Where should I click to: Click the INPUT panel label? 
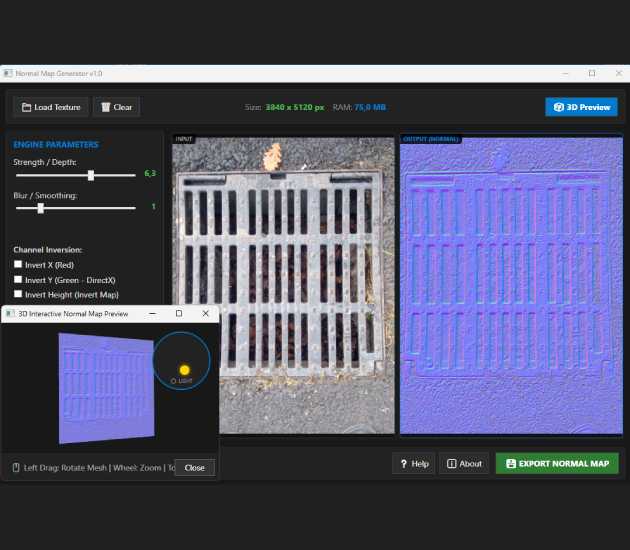pos(184,139)
